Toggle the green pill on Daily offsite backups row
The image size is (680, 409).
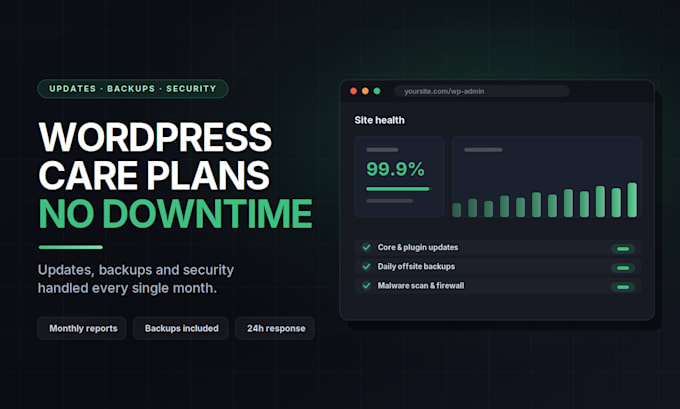pos(623,268)
